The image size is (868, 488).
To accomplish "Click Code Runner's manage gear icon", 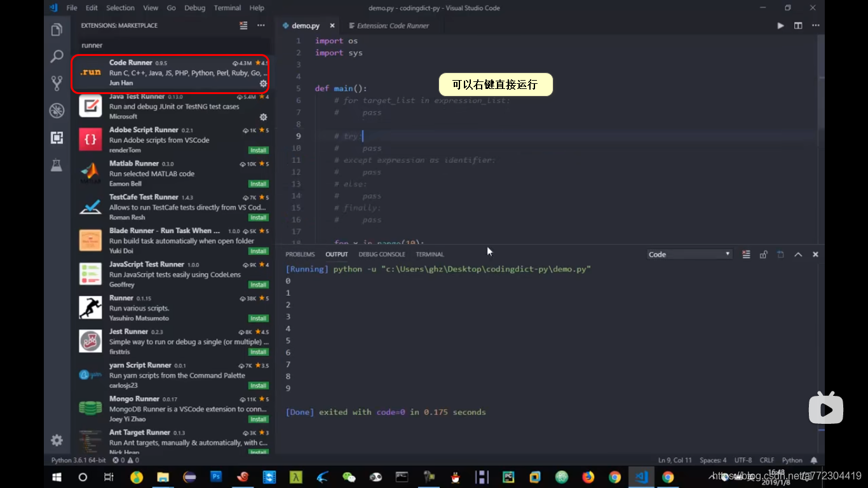I will [263, 83].
